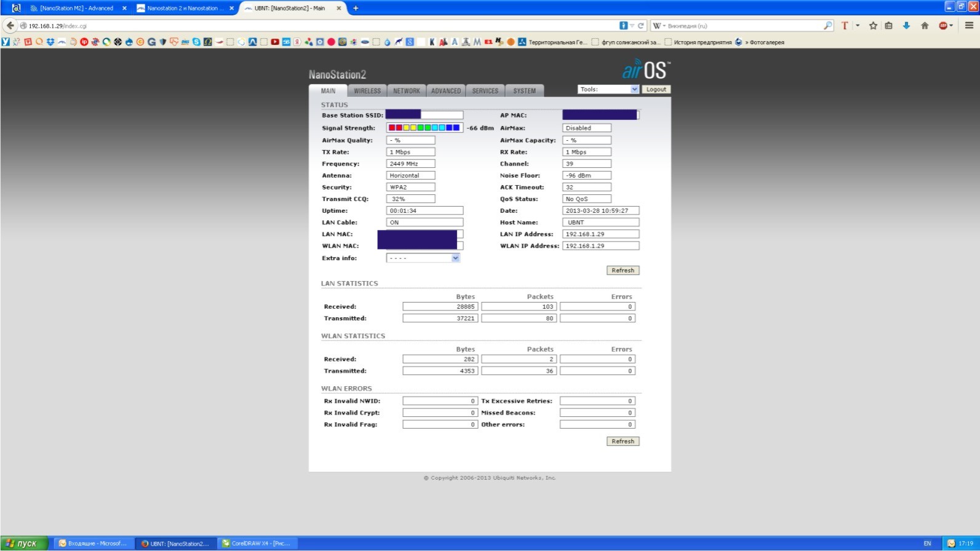Open the фгуп соликамский bookmark
Image resolution: width=980 pixels, height=551 pixels.
pos(626,42)
